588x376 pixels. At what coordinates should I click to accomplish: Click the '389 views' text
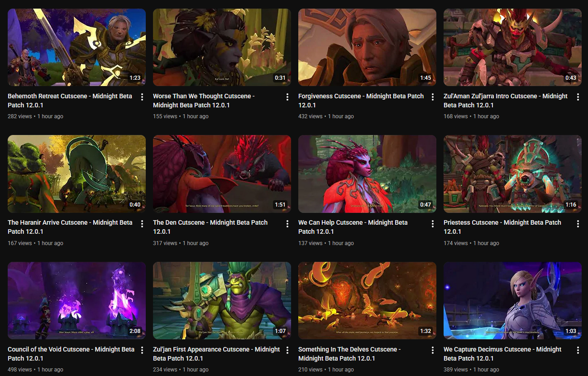pyautogui.click(x=456, y=370)
